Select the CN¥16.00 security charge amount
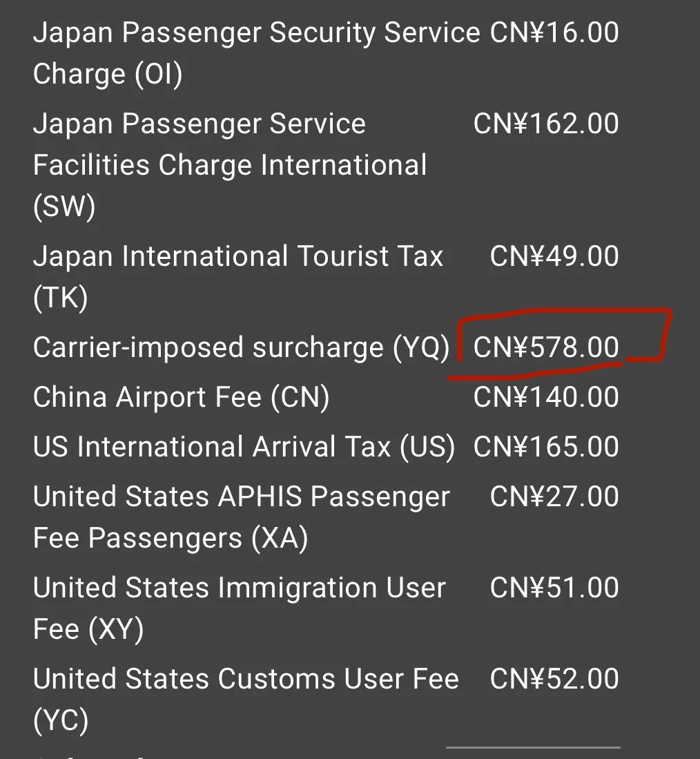The height and width of the screenshot is (759, 700). pyautogui.click(x=554, y=32)
